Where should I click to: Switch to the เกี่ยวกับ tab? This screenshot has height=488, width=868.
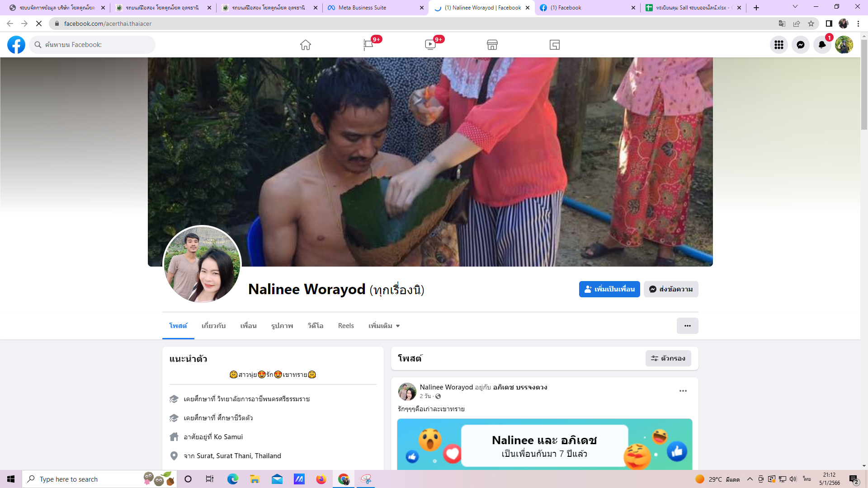[213, 326]
